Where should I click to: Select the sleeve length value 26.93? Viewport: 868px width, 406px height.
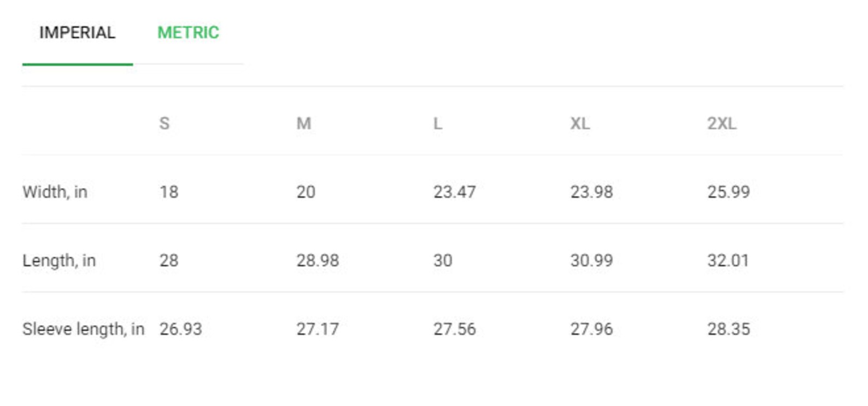(180, 329)
